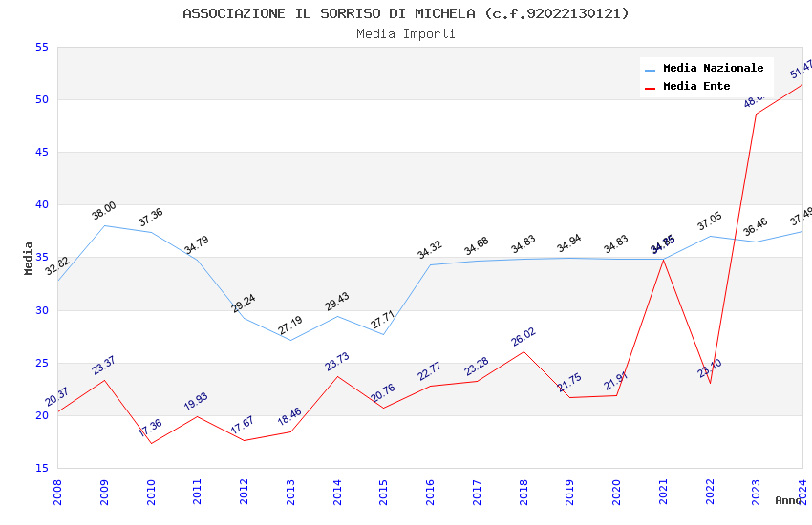
Task: Click the 45 tick on the y-axis
Action: (x=42, y=152)
